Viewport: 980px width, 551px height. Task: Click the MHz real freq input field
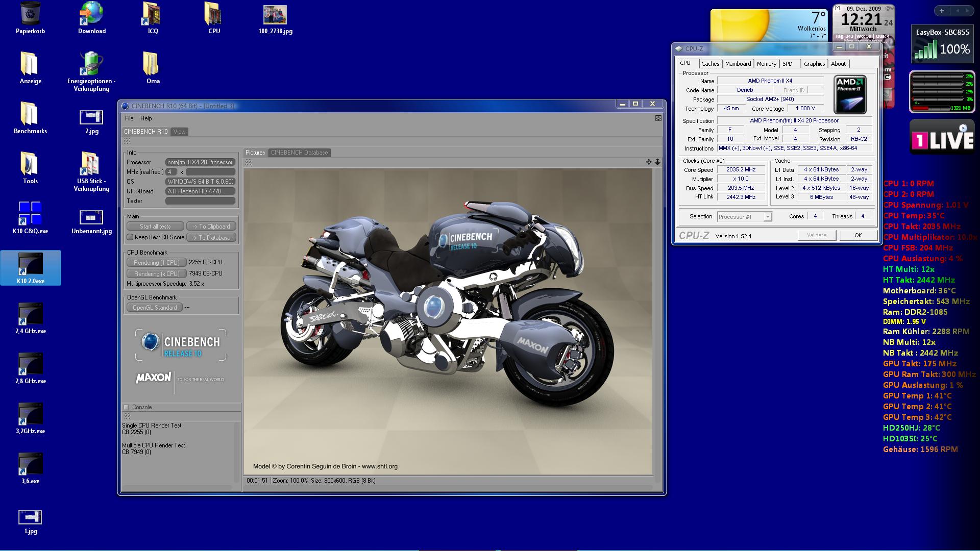click(x=210, y=172)
